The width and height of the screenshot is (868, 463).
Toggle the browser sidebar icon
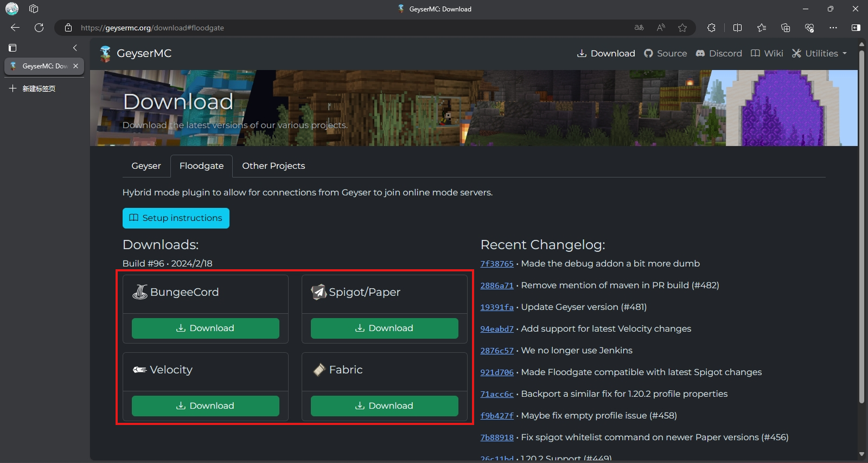point(856,28)
